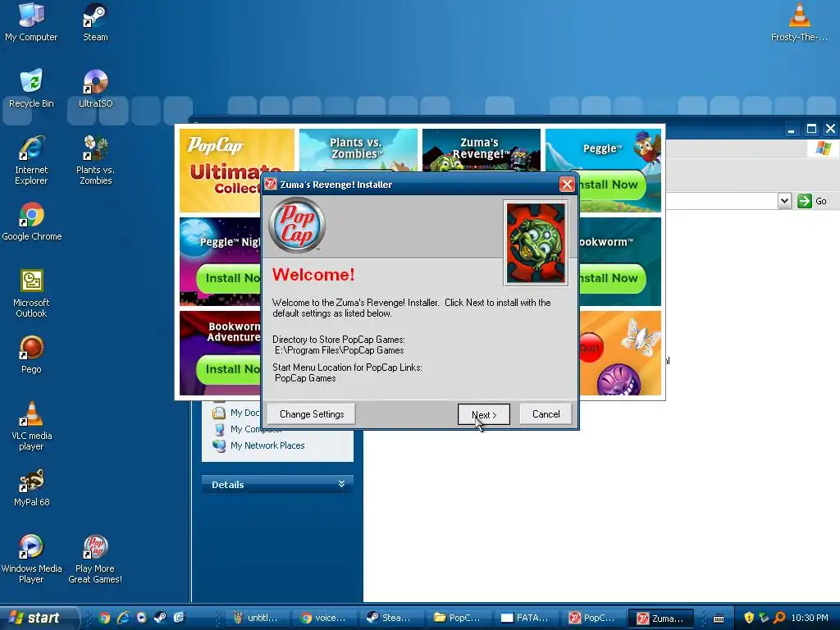Open My Documents link in Explorer sidebar
This screenshot has height=630, width=840.
(236, 413)
